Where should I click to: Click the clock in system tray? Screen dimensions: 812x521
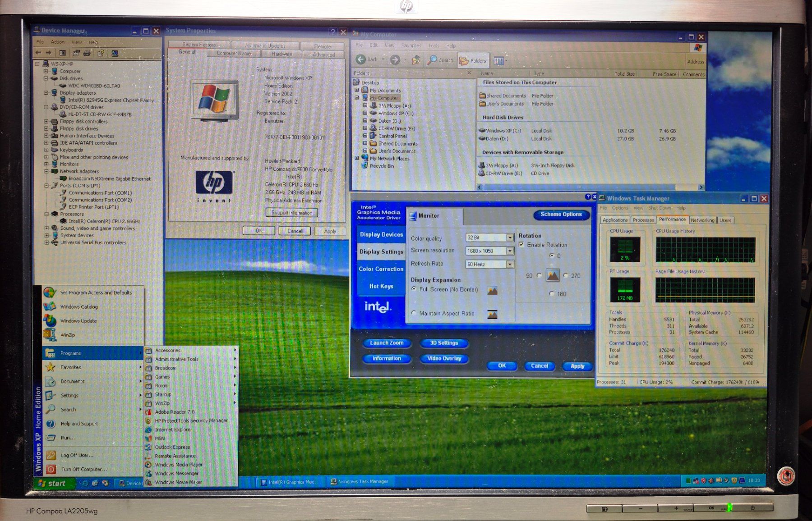click(x=754, y=480)
